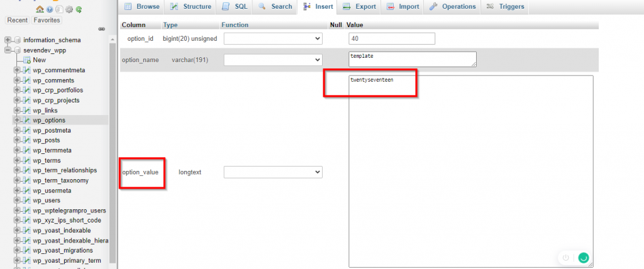
Task: Click the Recent button
Action: (18, 20)
